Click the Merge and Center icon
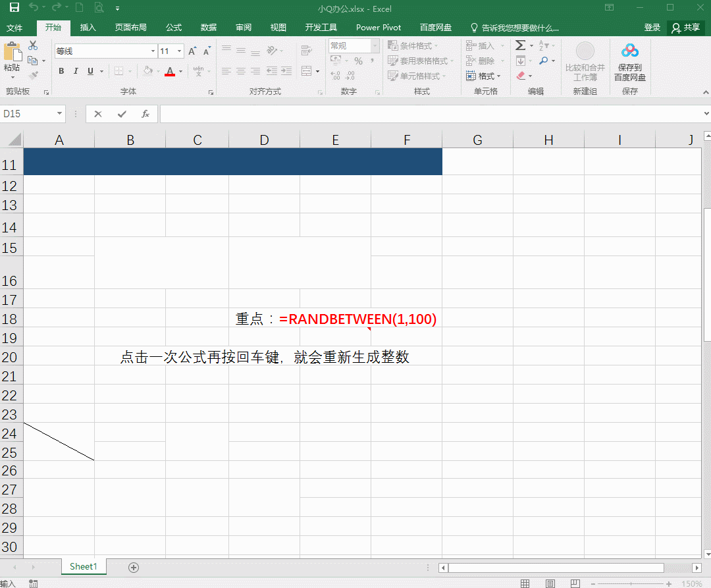This screenshot has height=588, width=711. click(x=307, y=70)
